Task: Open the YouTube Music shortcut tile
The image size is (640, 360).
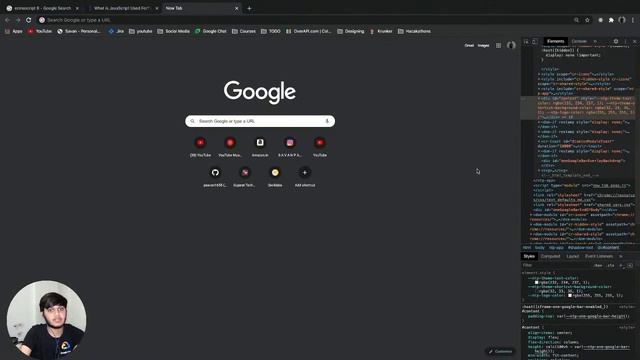Action: (230, 147)
